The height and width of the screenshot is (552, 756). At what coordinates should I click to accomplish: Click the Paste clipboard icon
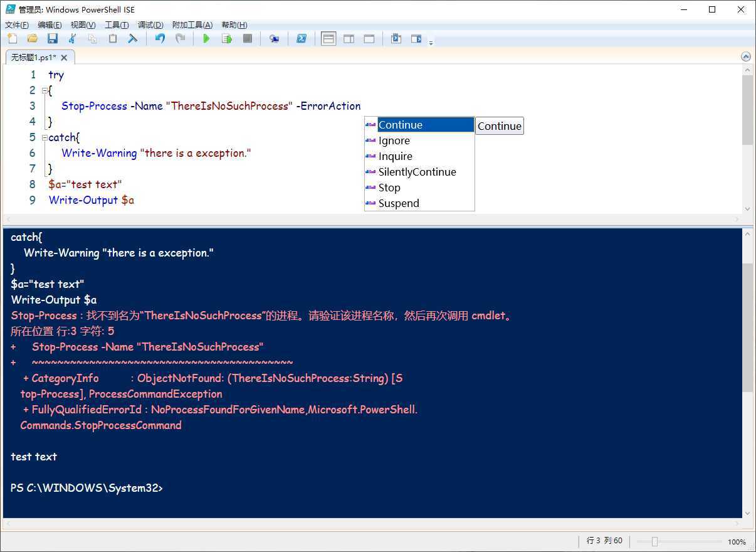[x=113, y=39]
